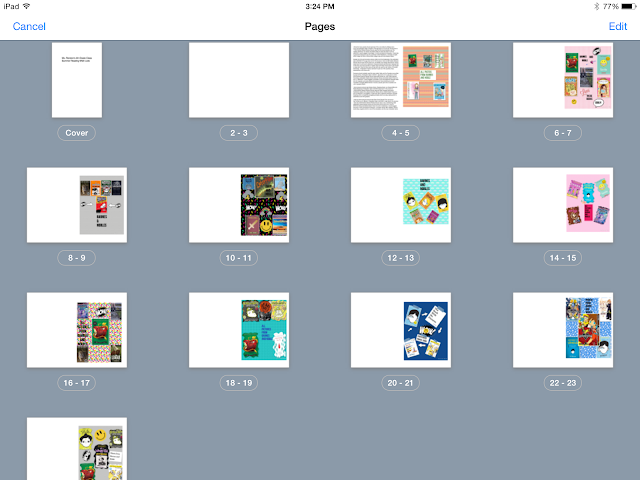The image size is (640, 480).
Task: Select the "2 - 3" label pill
Action: 239,133
